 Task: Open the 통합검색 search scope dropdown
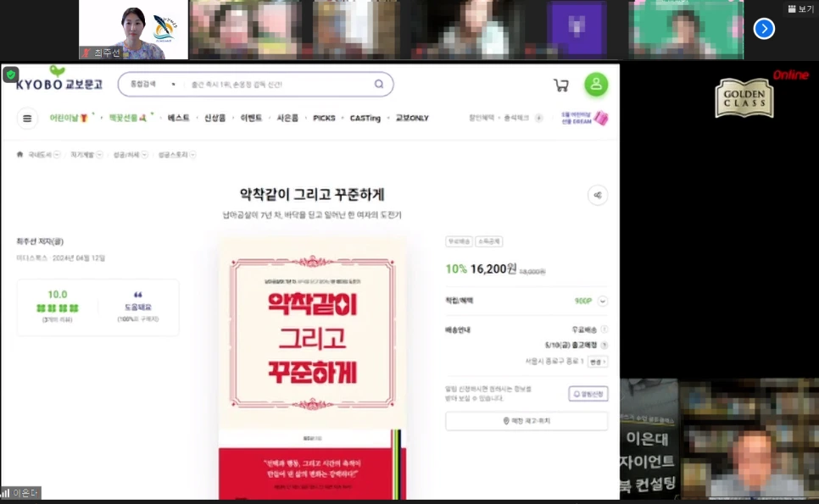152,84
